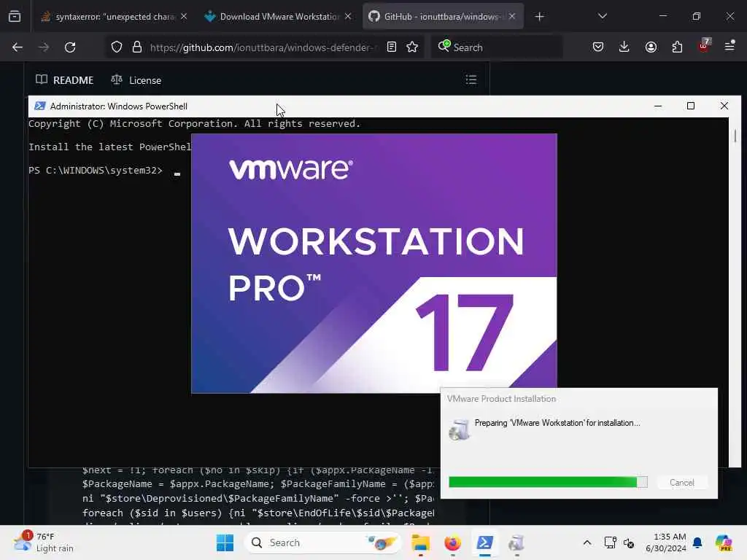Open File Explorer from taskbar

pos(421,542)
